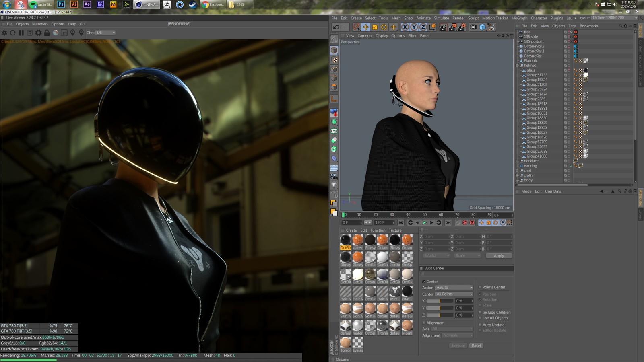Open the Center All Points dropdown
The width and height of the screenshot is (644, 362).
tap(454, 294)
